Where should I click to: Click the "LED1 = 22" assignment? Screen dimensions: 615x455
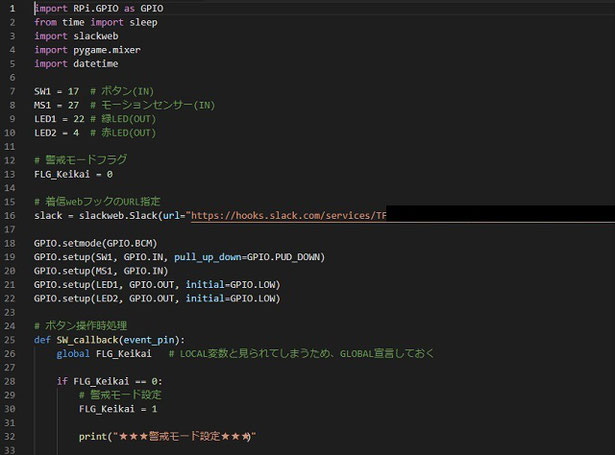pyautogui.click(x=59, y=119)
